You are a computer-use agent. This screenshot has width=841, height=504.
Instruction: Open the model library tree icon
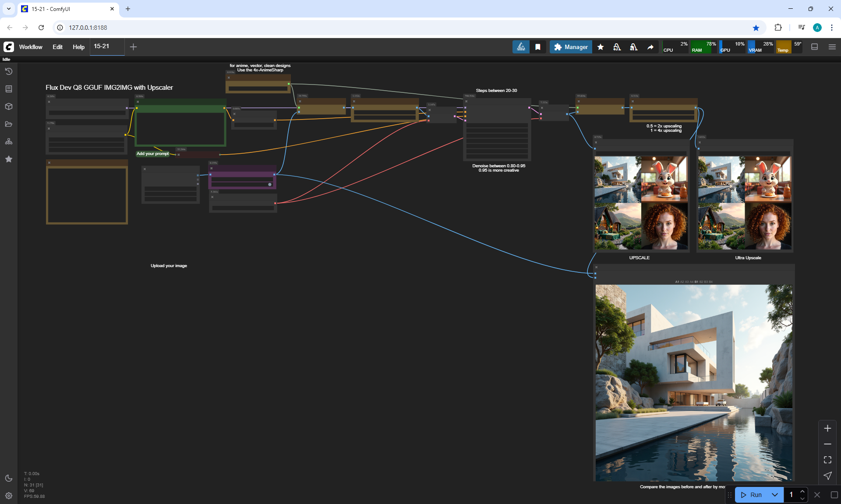tap(9, 141)
